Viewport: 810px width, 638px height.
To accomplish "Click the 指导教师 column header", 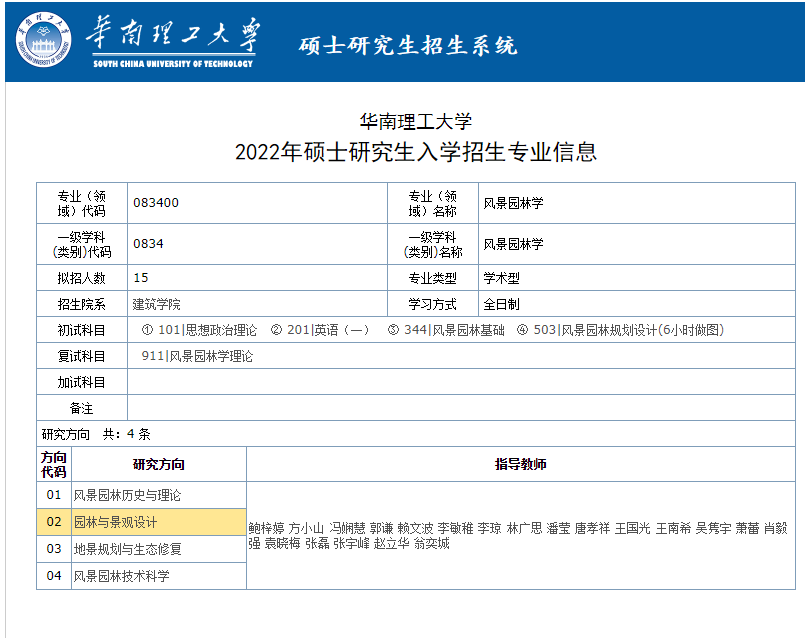I will (521, 464).
